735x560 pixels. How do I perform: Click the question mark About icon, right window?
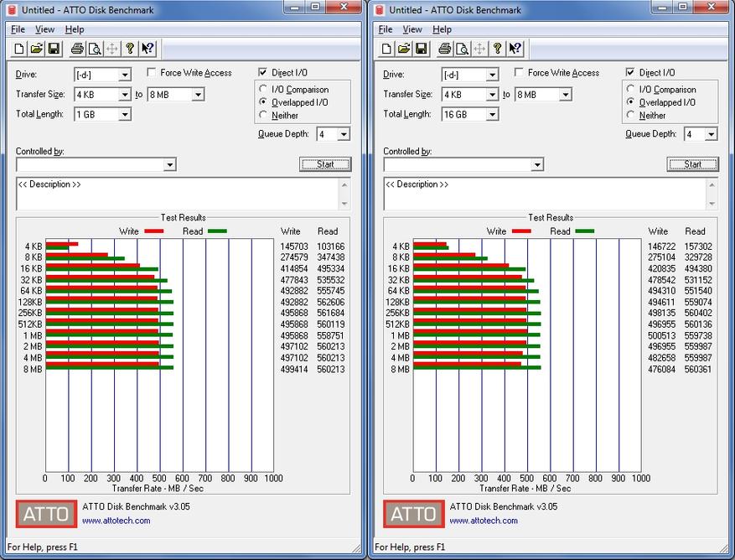tap(497, 49)
